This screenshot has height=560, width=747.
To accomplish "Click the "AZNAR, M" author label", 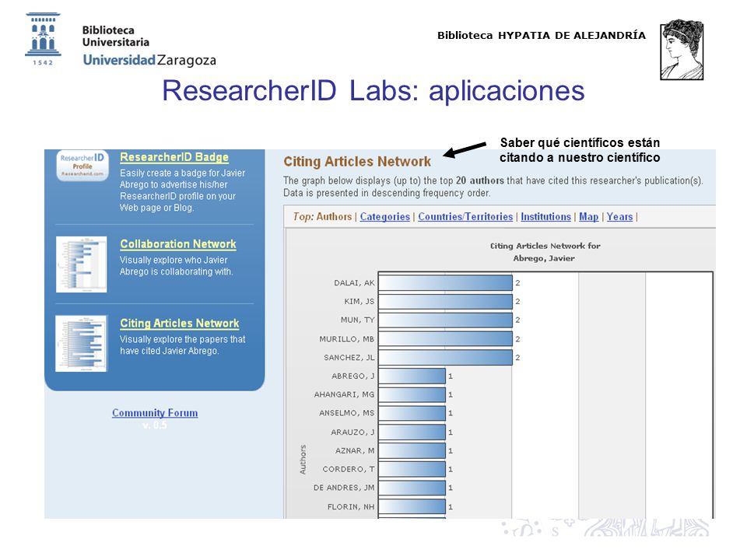I will (355, 451).
